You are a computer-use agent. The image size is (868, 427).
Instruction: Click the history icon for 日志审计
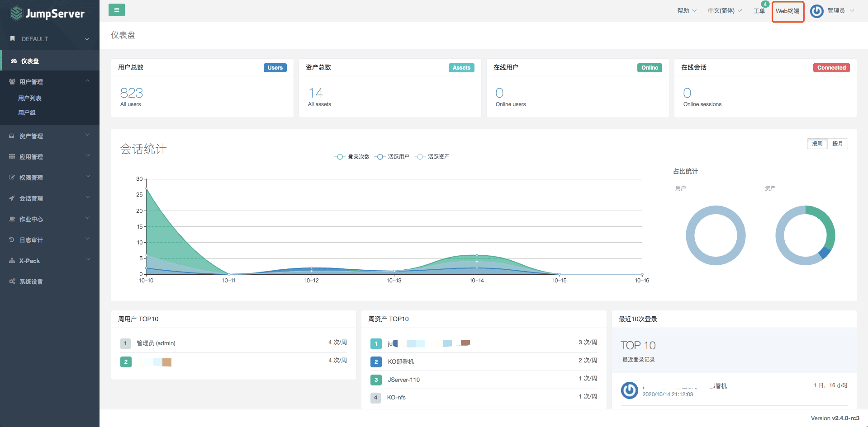click(x=12, y=240)
